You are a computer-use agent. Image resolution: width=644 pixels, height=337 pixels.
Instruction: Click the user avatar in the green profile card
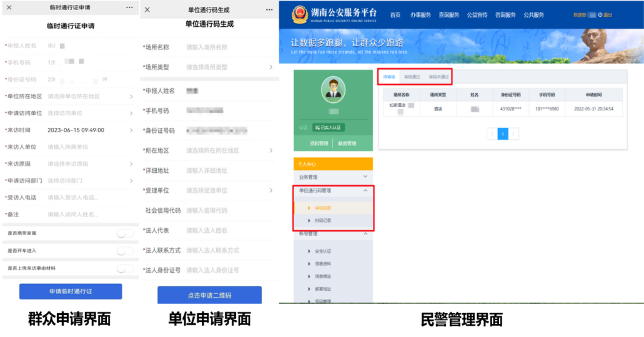coord(333,90)
